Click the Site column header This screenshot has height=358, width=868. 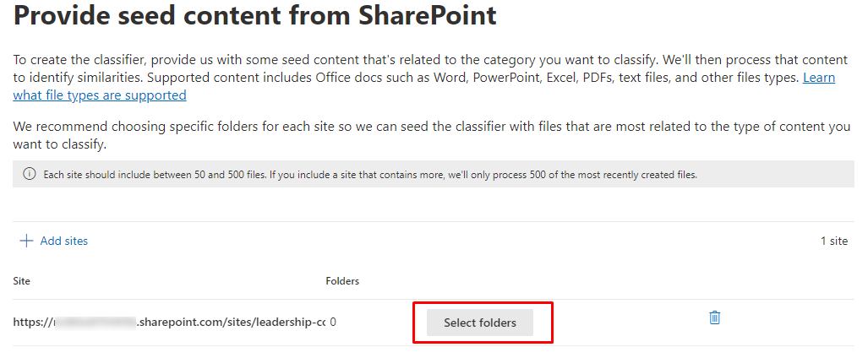tap(22, 281)
